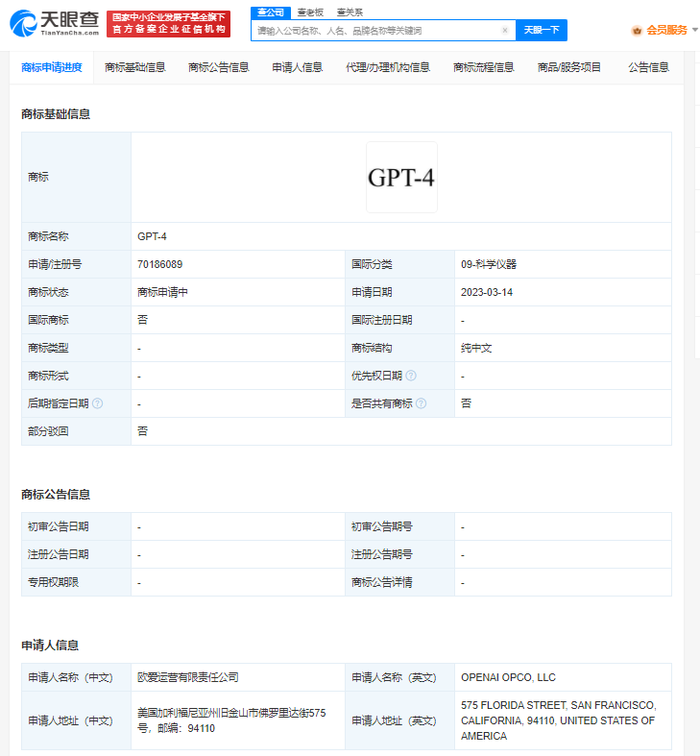Viewport: 700px width, 756px height.
Task: Select the application date 2023-03-14
Action: tap(487, 293)
